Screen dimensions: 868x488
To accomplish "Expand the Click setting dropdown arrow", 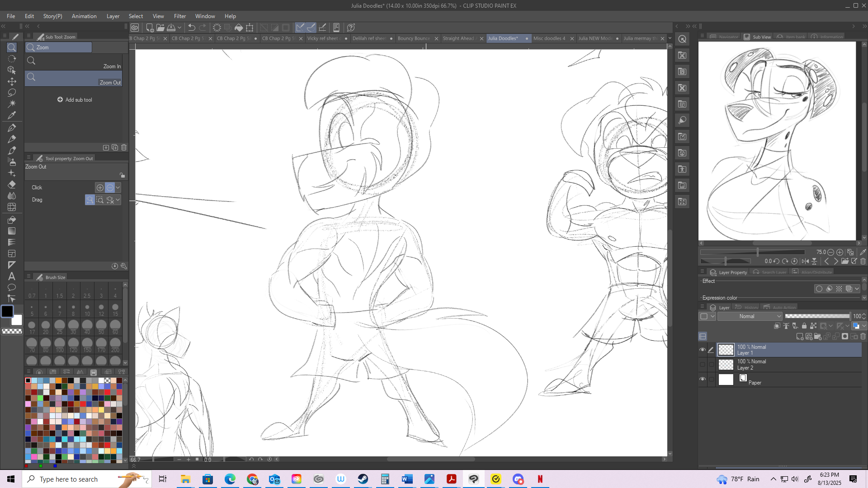I will coord(118,188).
